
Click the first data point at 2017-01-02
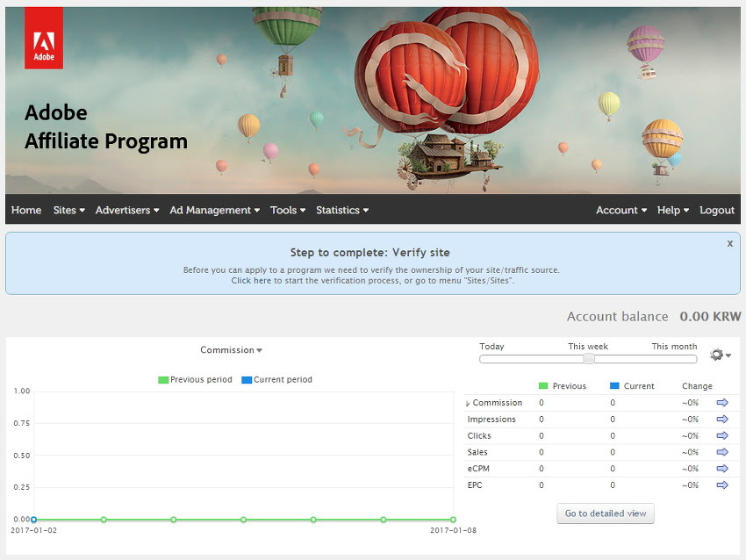click(33, 520)
